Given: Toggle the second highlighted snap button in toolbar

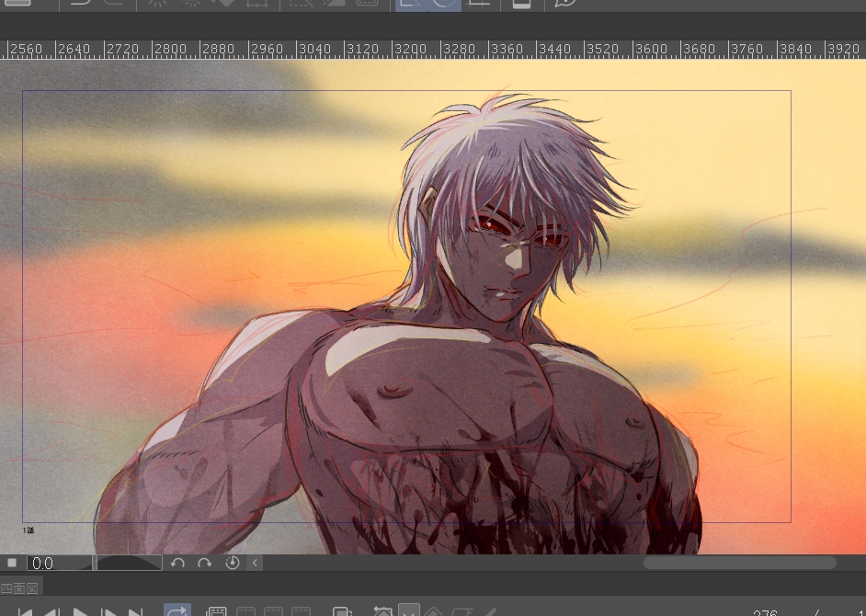Looking at the screenshot, I should click(x=445, y=3).
